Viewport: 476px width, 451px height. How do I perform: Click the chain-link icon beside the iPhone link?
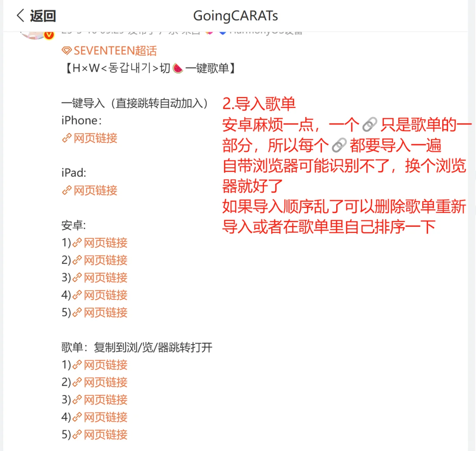66,138
